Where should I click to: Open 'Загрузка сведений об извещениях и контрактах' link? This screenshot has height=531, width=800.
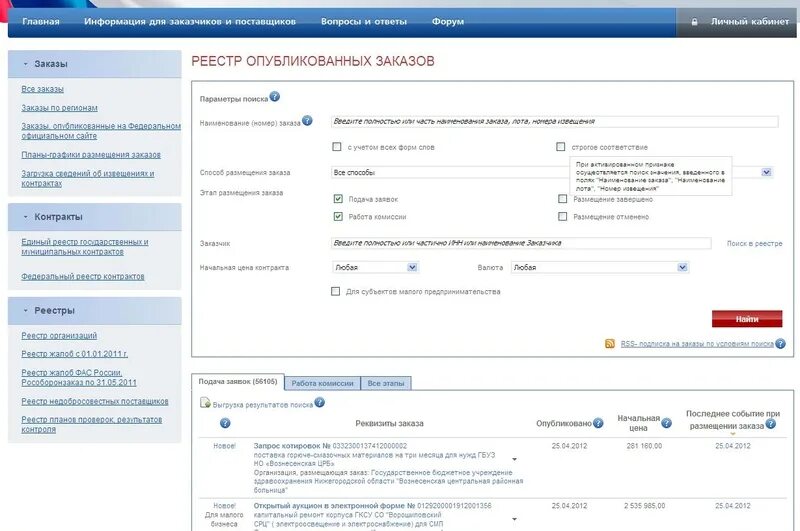87,178
